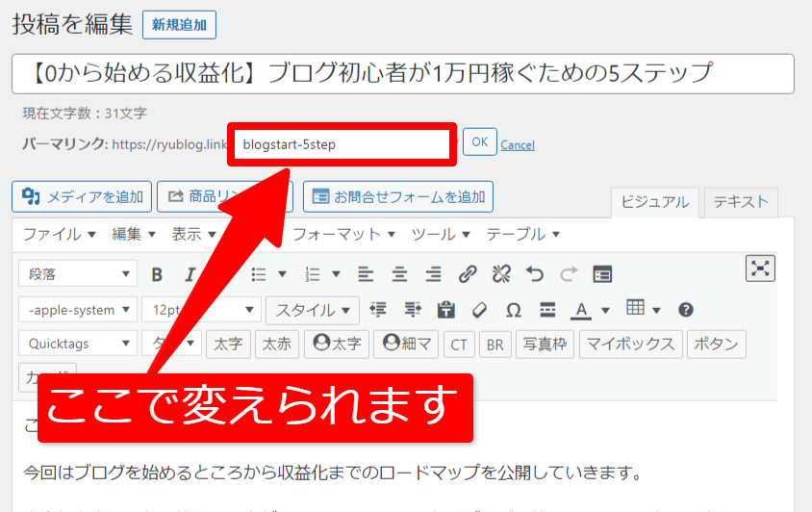Screen dimensions: 812x512
Task: Remove link with the broken chain icon
Action: click(x=501, y=274)
